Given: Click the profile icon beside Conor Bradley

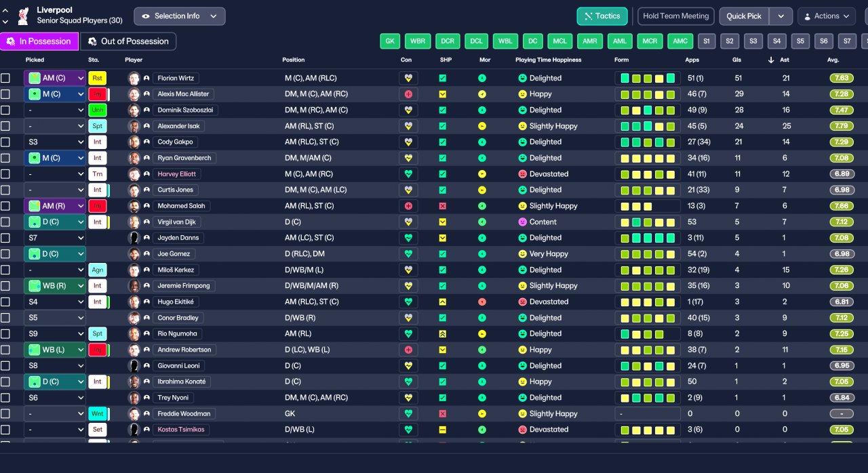Looking at the screenshot, I should (x=146, y=318).
